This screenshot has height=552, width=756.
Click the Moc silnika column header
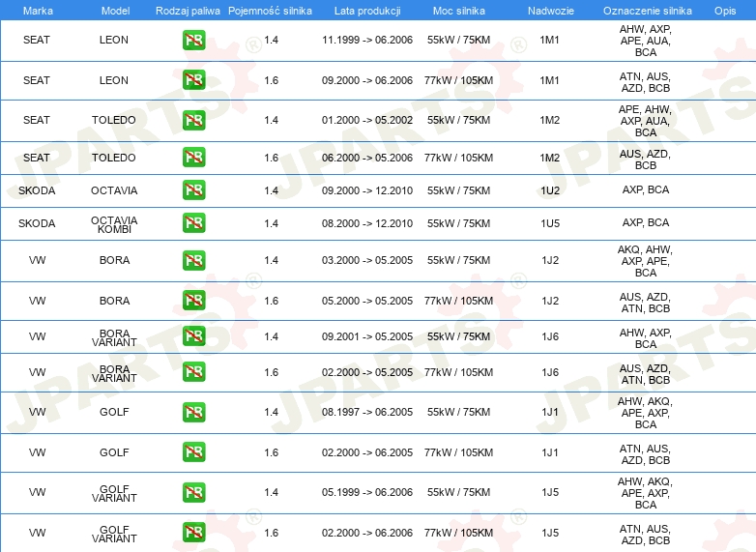click(x=458, y=11)
